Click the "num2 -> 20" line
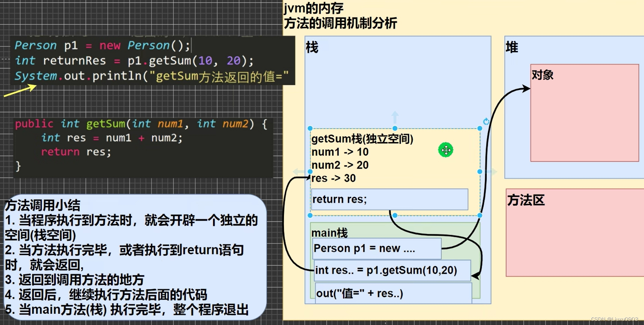This screenshot has height=325, width=644. tap(340, 165)
